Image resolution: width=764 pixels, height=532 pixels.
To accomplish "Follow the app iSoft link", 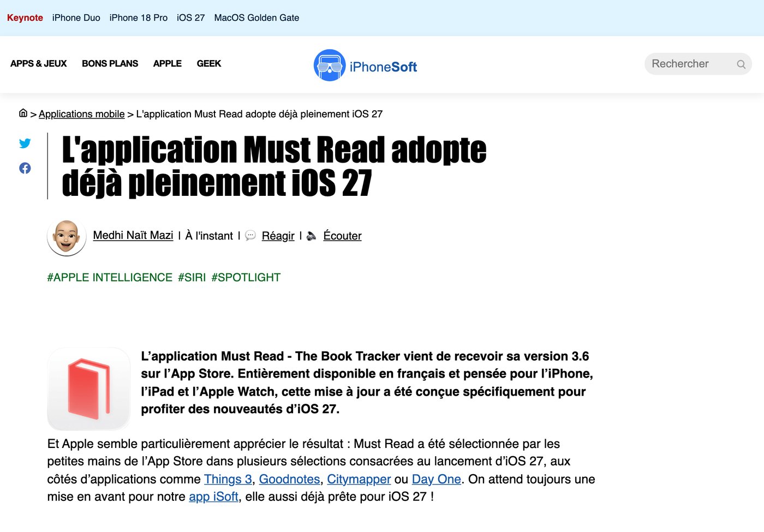I will [x=214, y=497].
